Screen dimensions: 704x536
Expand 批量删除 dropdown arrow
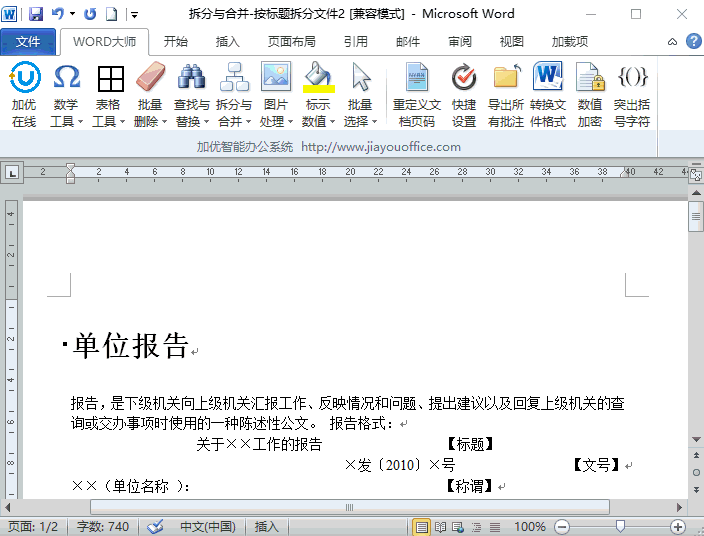point(164,122)
